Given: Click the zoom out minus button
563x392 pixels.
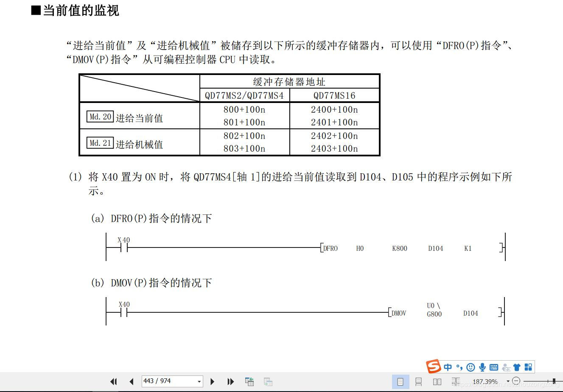Looking at the screenshot, I should (x=516, y=381).
